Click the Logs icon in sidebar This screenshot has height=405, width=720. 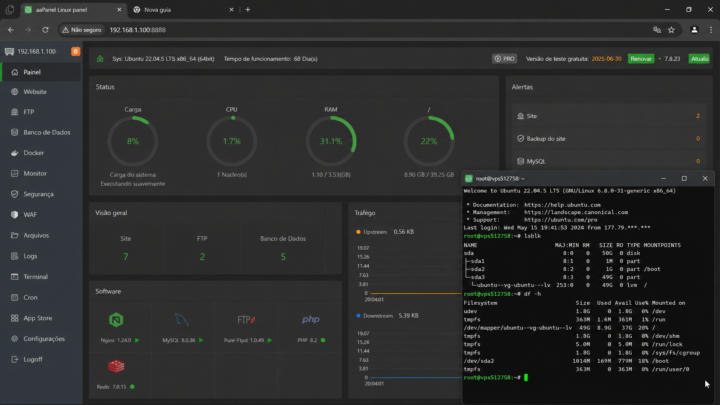[x=15, y=256]
